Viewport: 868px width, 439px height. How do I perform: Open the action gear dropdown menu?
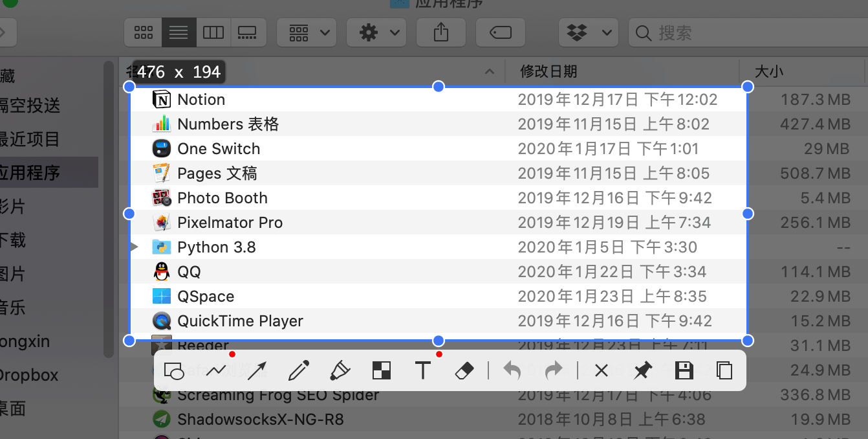(x=376, y=32)
